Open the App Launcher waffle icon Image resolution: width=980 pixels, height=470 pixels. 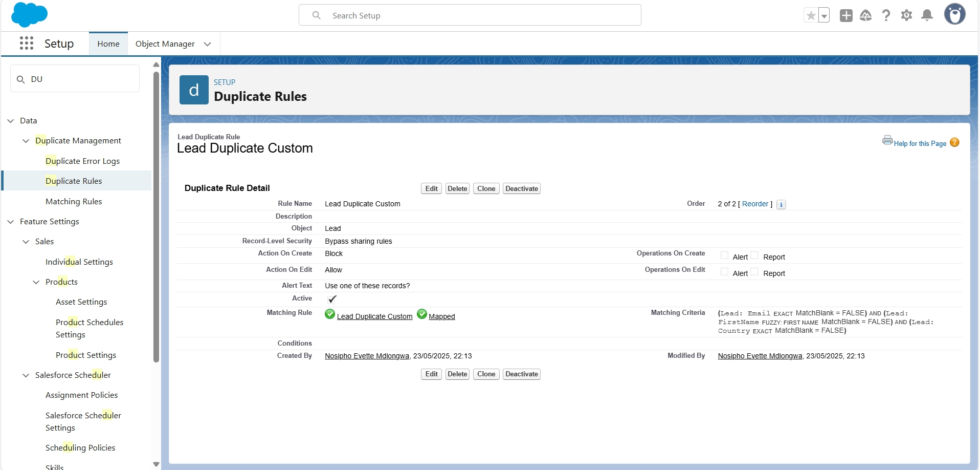(x=26, y=44)
